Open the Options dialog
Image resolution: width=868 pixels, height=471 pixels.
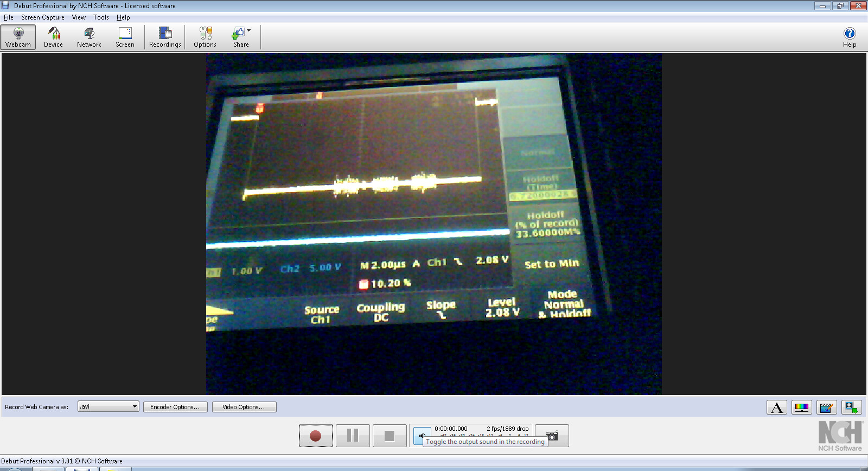click(x=205, y=37)
